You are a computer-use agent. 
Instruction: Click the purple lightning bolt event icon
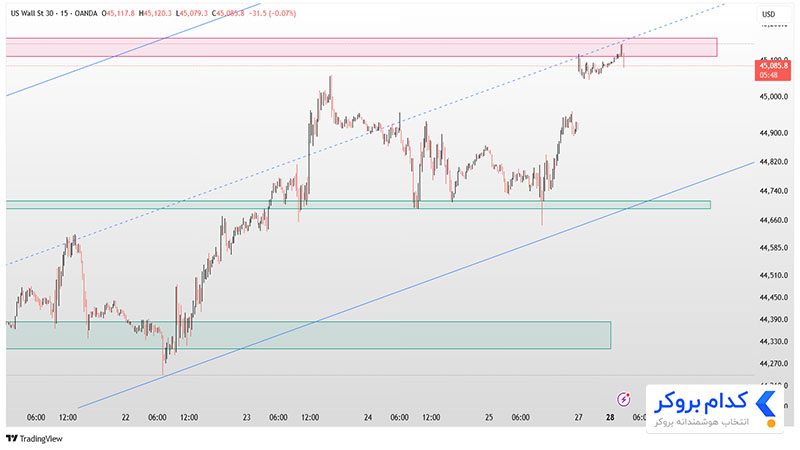tap(623, 399)
